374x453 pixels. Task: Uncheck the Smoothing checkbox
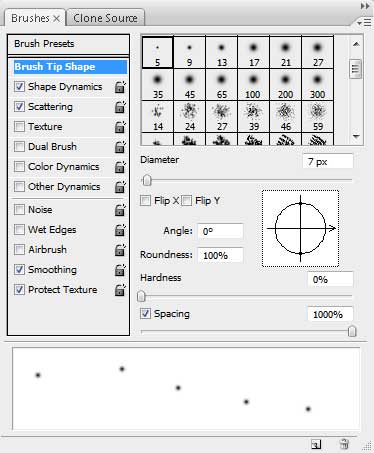pyautogui.click(x=19, y=270)
